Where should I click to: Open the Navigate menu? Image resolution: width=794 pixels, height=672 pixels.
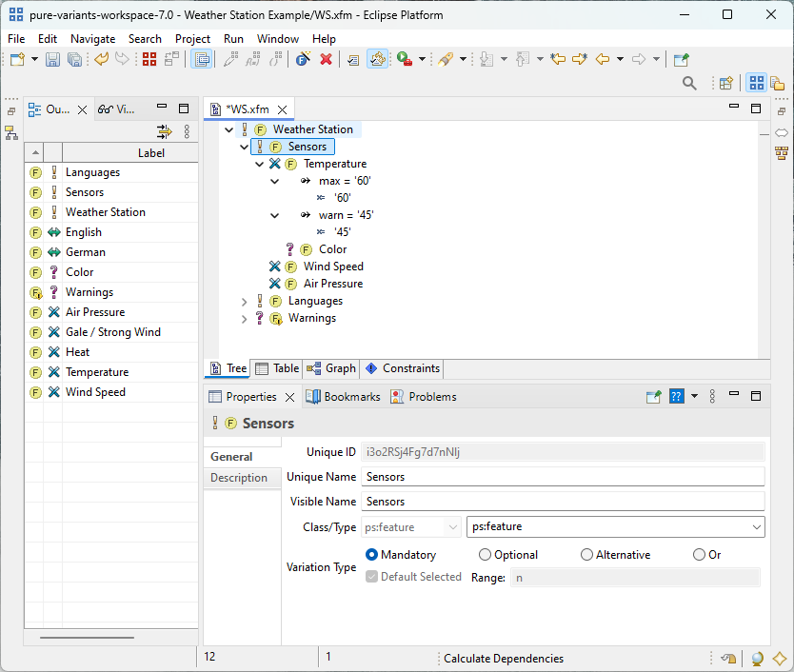pyautogui.click(x=92, y=39)
